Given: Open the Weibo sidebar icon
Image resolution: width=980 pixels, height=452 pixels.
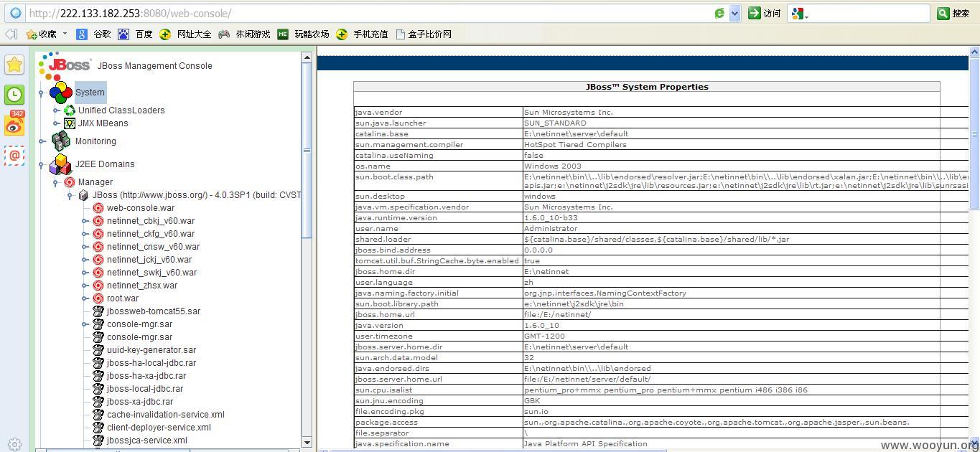Looking at the screenshot, I should 14,125.
